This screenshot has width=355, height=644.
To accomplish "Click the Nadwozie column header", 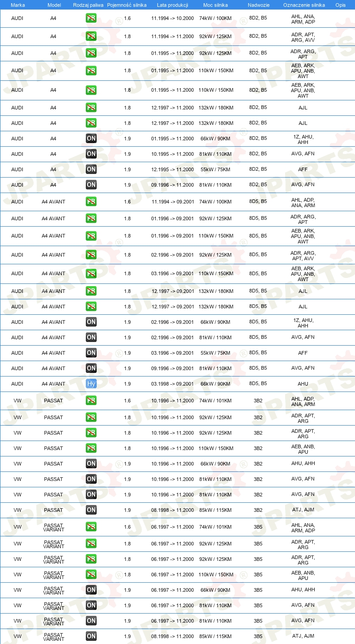I will pos(259,5).
